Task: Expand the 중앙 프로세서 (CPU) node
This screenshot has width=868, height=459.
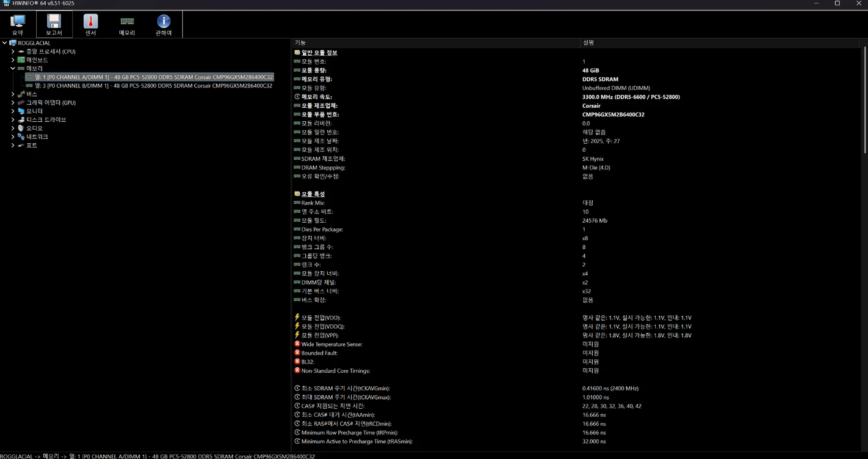Action: pos(13,51)
